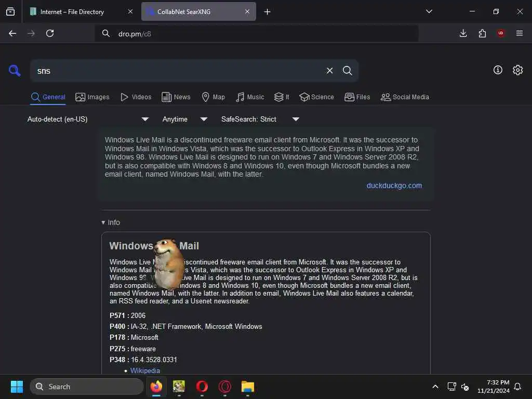Switch to It category
The image size is (532, 399).
tap(282, 97)
